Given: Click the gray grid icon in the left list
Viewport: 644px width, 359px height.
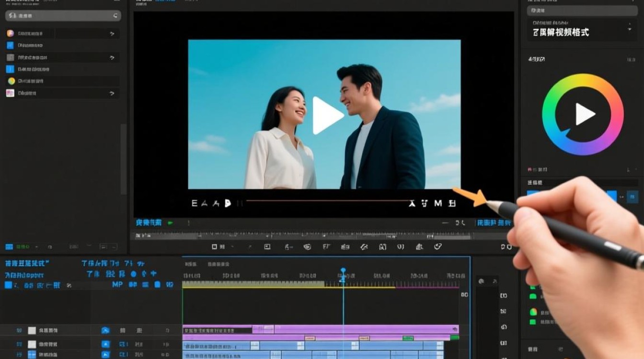Looking at the screenshot, I should pos(10,57).
